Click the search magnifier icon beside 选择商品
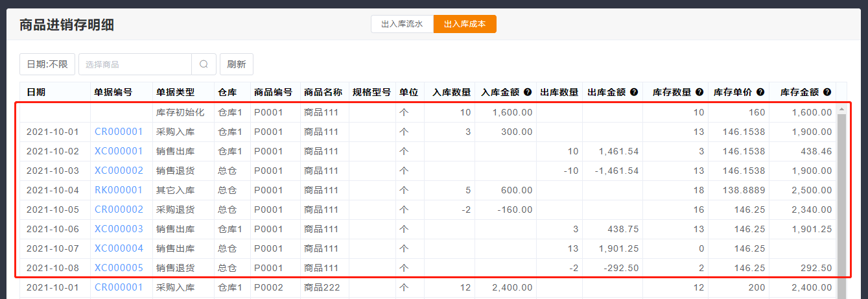The height and width of the screenshot is (299, 868). point(204,64)
